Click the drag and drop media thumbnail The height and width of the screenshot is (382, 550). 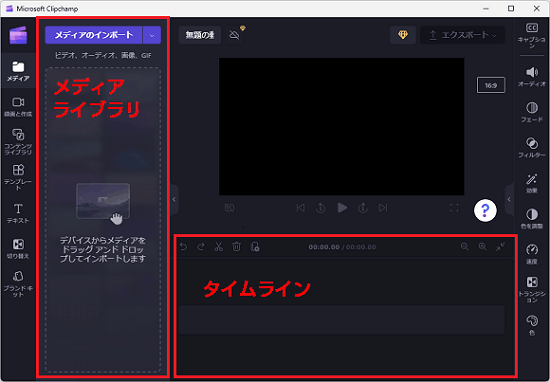(x=103, y=202)
